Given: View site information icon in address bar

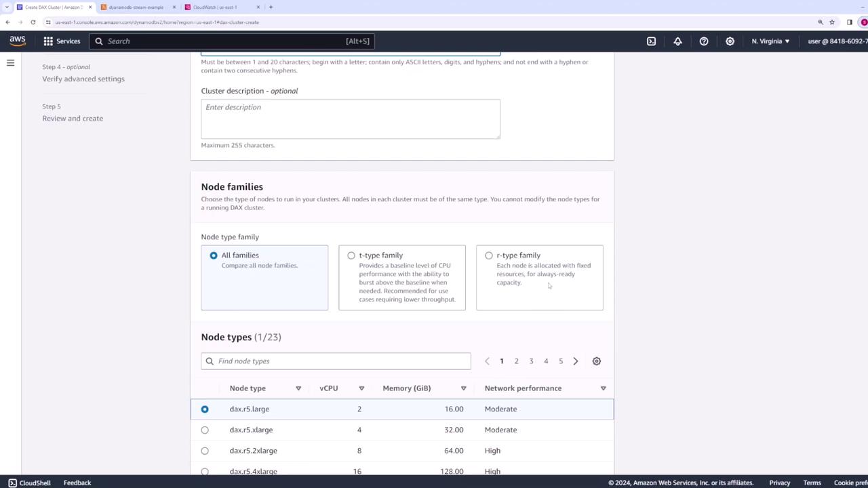Looking at the screenshot, I should (x=48, y=22).
